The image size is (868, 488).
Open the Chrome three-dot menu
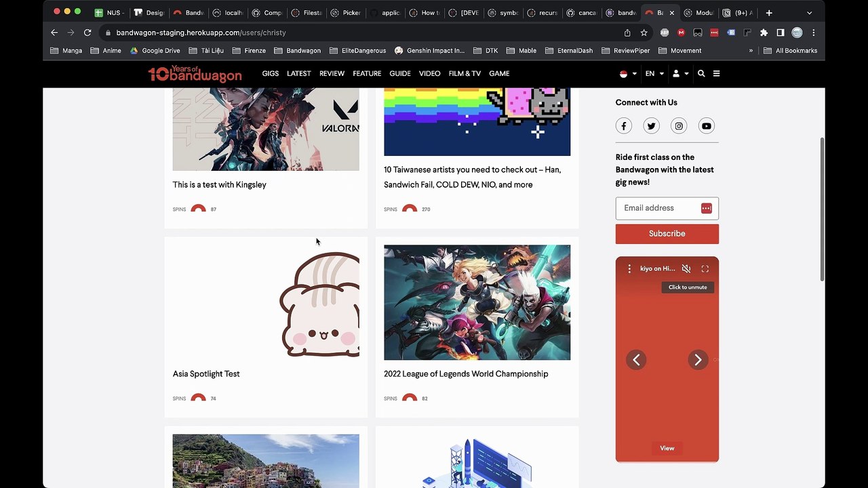click(x=813, y=33)
